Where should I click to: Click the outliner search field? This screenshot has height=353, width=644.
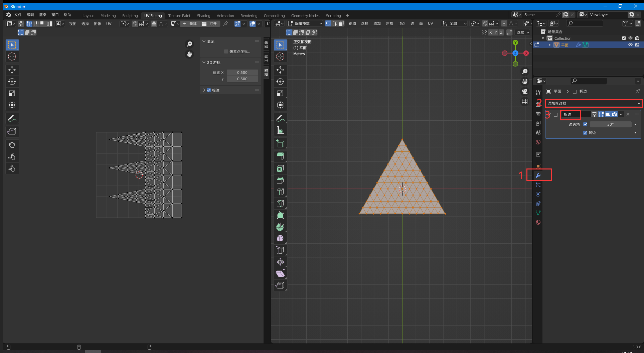[585, 23]
